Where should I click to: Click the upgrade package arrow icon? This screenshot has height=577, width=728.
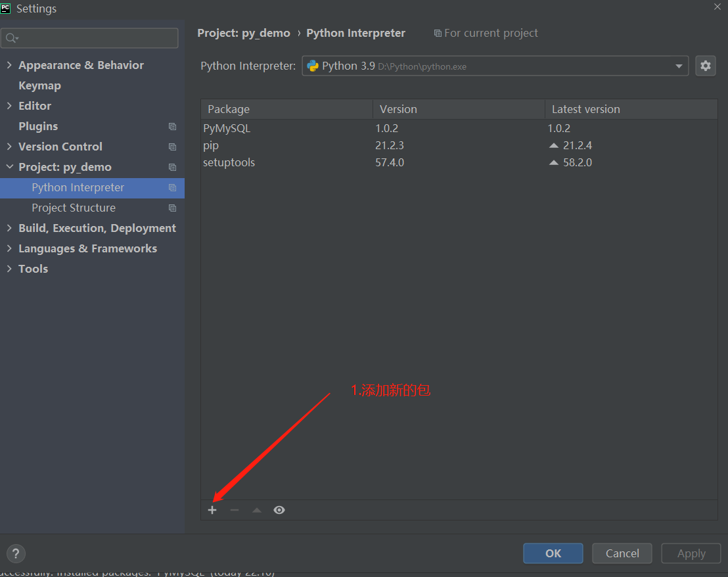pyautogui.click(x=257, y=510)
